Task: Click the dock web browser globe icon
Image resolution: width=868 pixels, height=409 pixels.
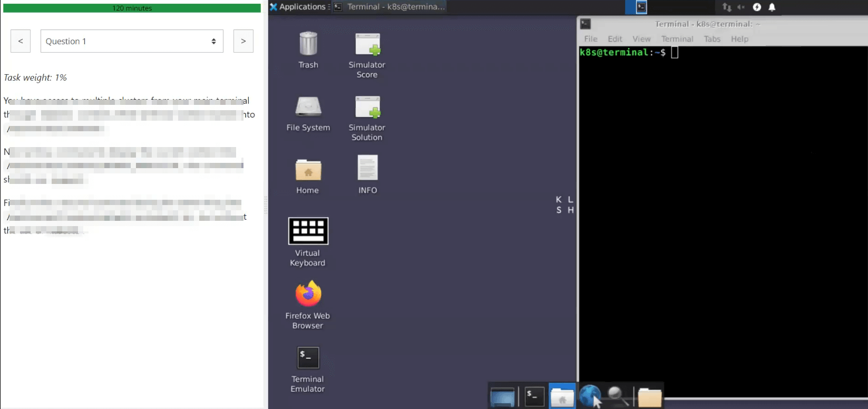Action: click(589, 396)
